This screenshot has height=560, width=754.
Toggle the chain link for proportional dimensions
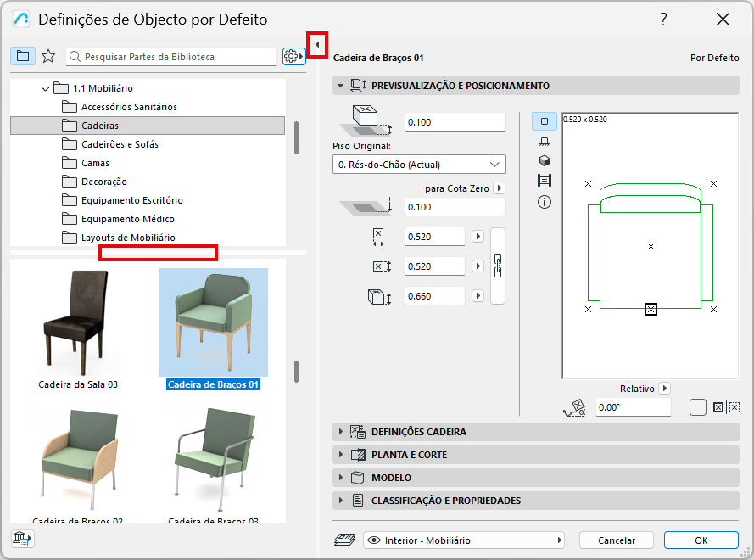click(498, 266)
